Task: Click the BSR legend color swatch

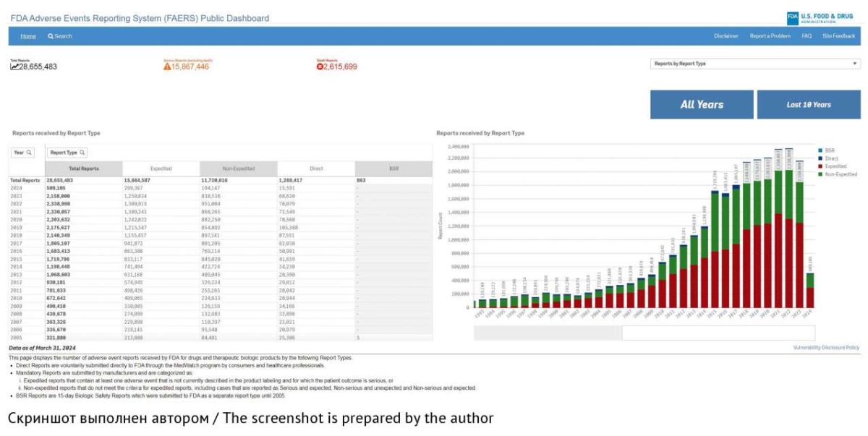Action: 820,150
